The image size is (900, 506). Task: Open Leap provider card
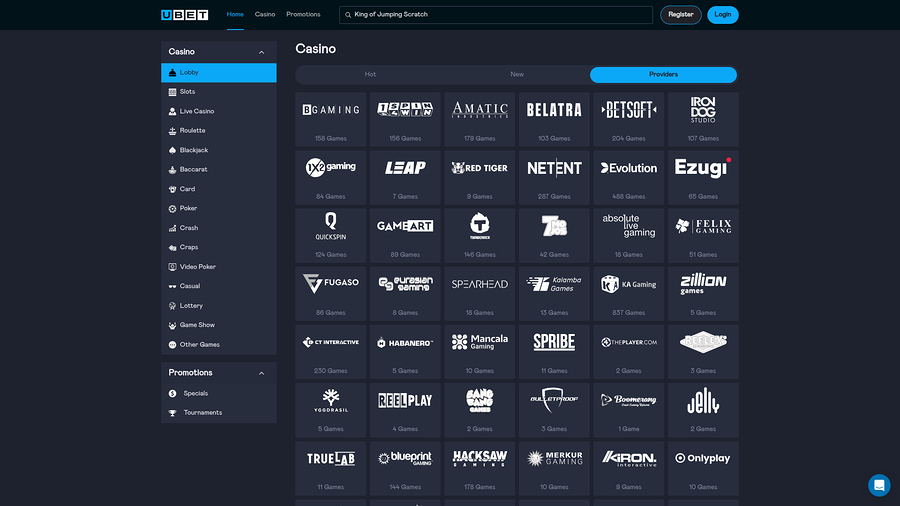click(405, 177)
